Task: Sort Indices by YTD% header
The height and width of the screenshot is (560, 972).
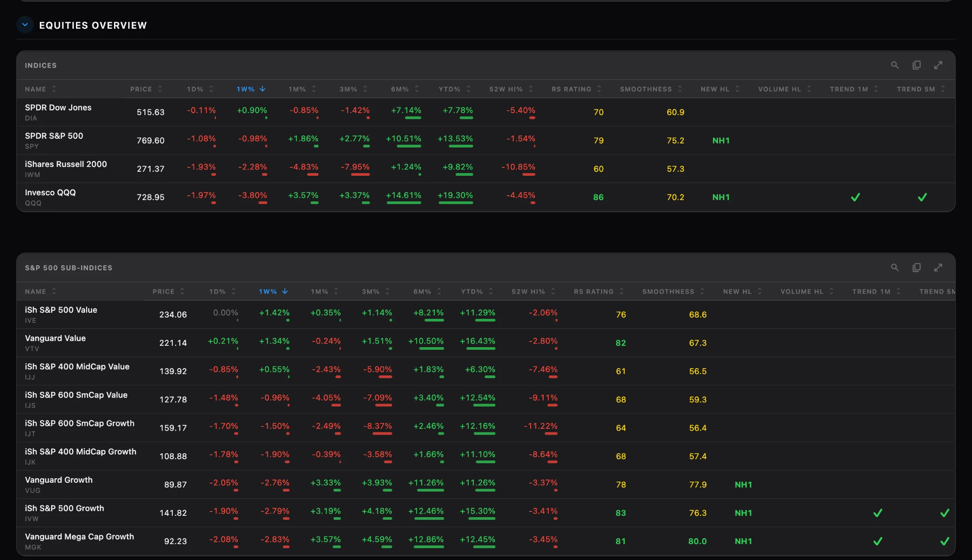Action: pos(455,89)
